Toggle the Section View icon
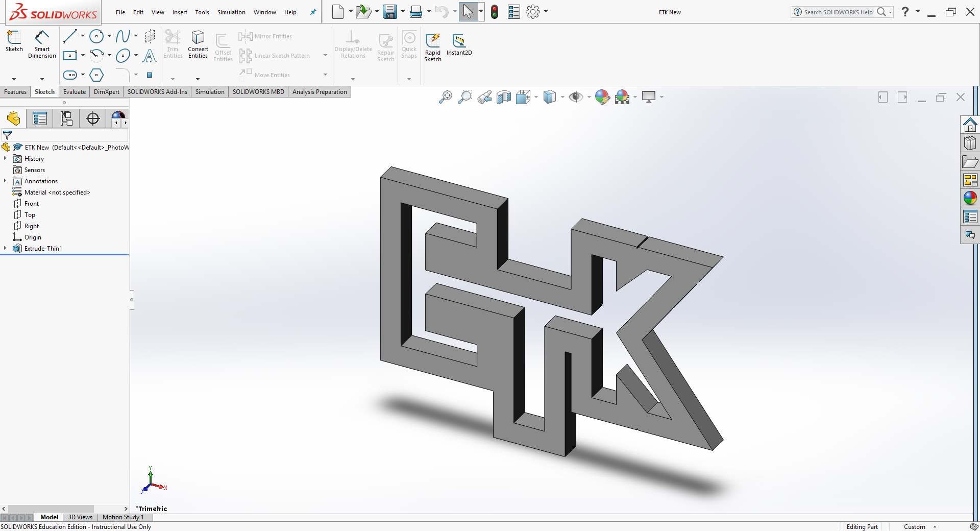 (x=504, y=97)
